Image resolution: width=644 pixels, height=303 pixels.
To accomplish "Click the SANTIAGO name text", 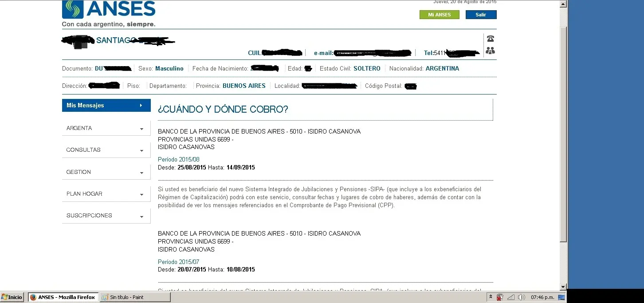I will [x=116, y=40].
